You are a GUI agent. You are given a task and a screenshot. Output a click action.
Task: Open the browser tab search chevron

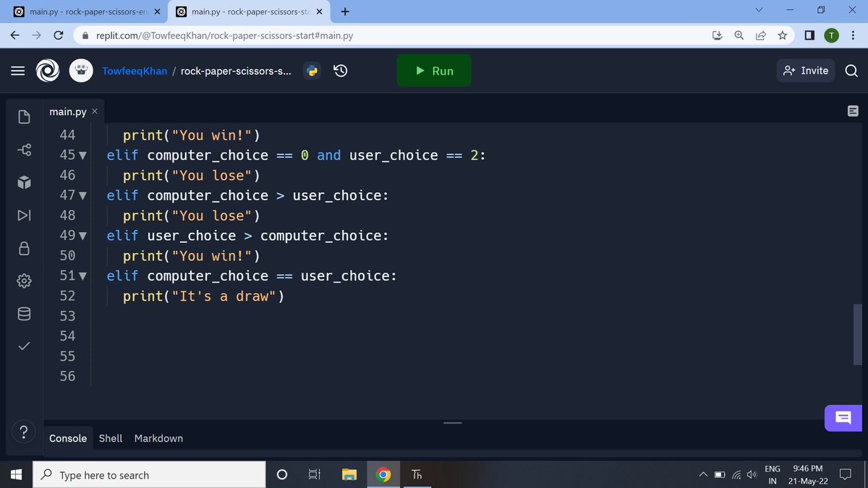pos(759,11)
